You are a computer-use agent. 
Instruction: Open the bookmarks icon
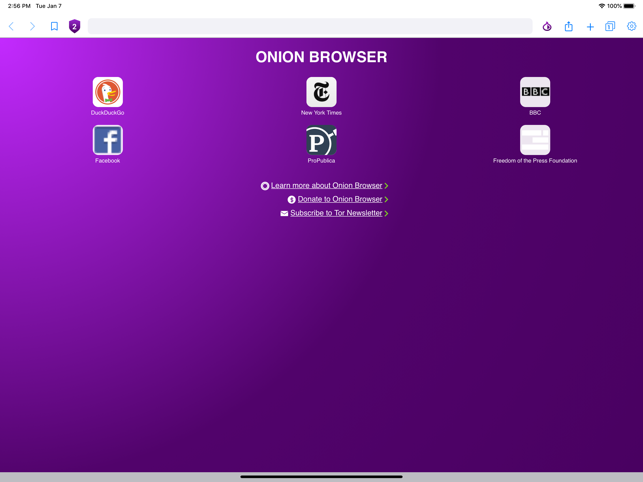tap(54, 27)
